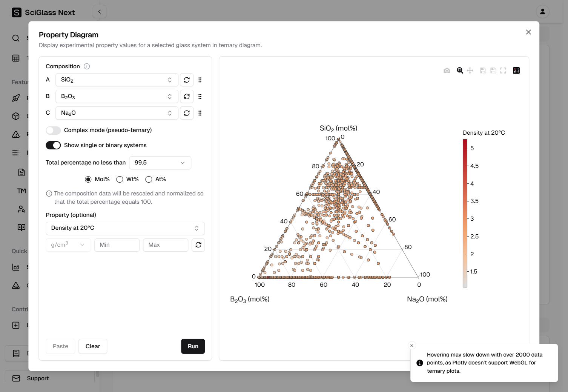Click the camera snapshot icon in plot toolbar
The height and width of the screenshot is (392, 568).
(x=447, y=71)
